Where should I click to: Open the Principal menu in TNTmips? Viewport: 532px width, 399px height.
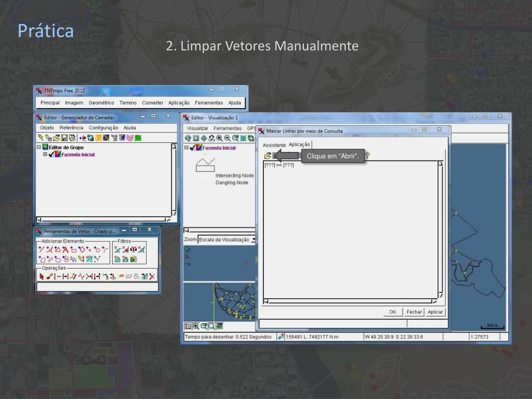tap(50, 102)
